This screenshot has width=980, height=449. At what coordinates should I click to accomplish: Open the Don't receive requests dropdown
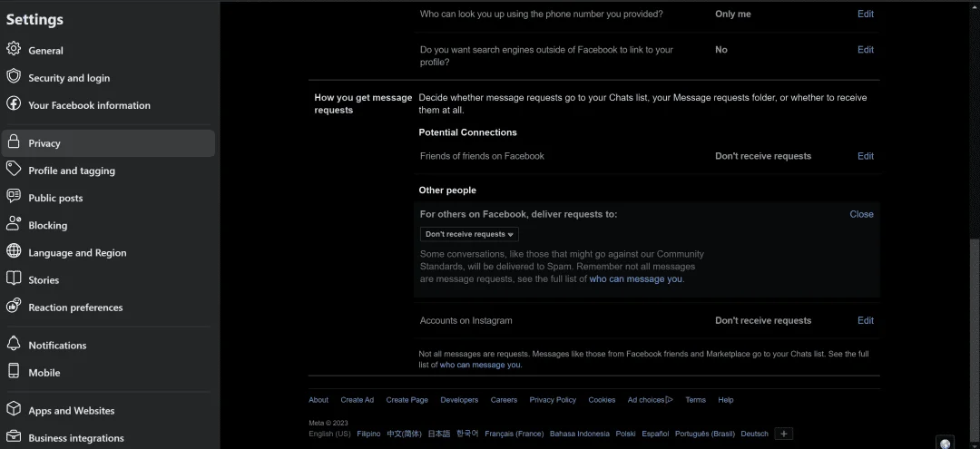pyautogui.click(x=469, y=234)
